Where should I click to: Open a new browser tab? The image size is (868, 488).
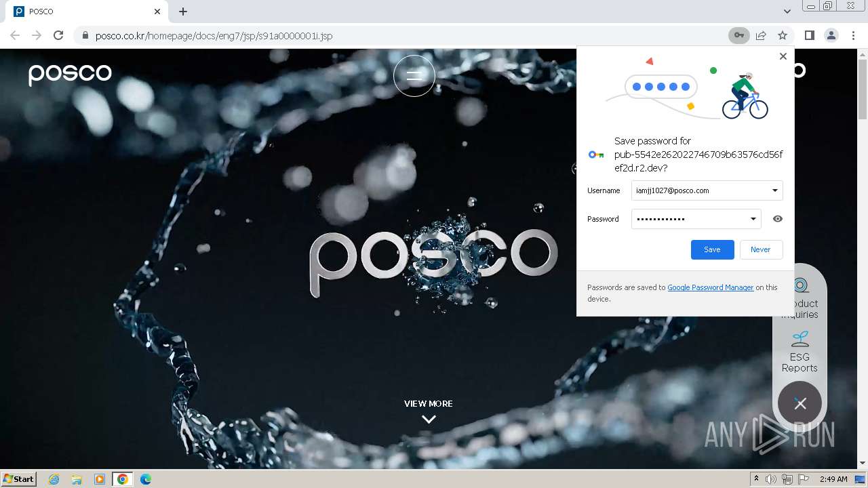tap(183, 12)
